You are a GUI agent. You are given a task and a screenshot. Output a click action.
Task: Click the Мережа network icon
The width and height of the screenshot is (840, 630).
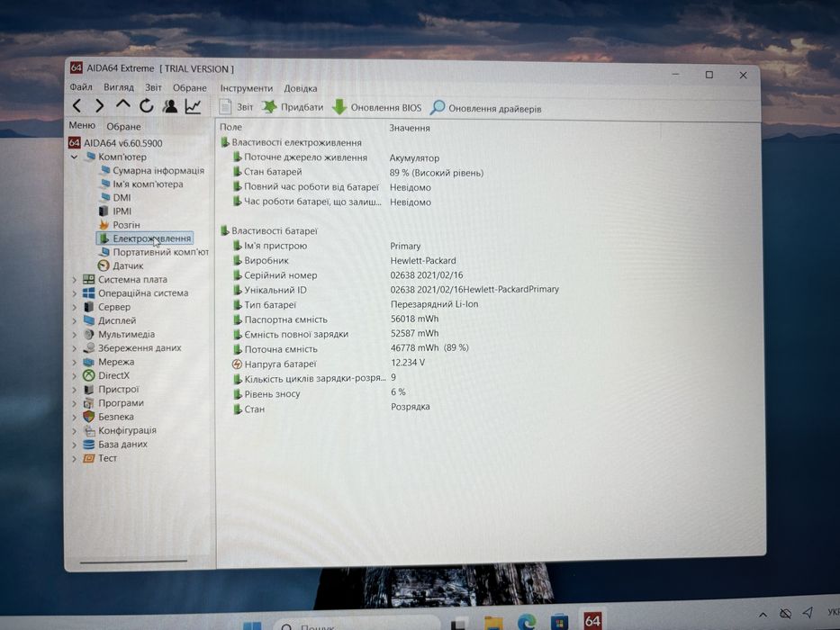pyautogui.click(x=88, y=362)
